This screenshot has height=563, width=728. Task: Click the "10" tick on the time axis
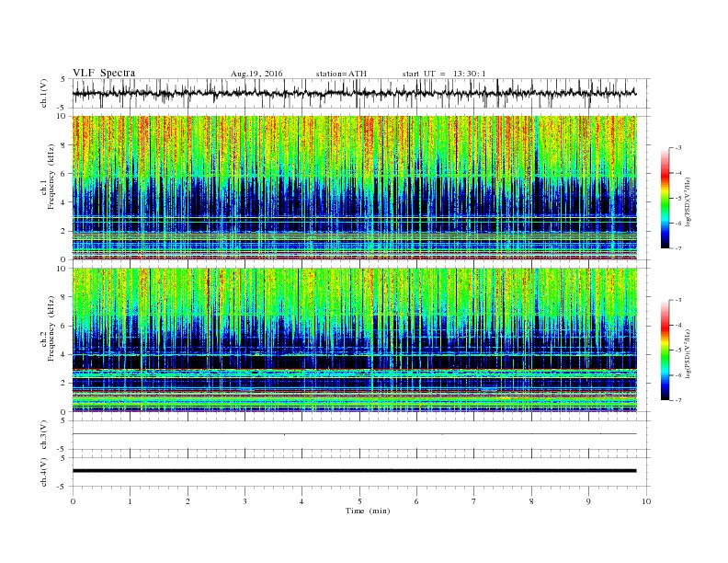[x=646, y=501]
